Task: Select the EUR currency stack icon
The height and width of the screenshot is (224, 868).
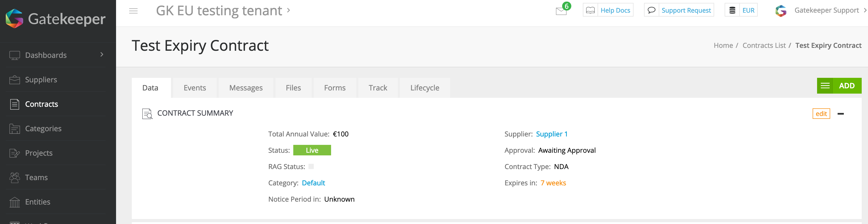Action: (732, 10)
